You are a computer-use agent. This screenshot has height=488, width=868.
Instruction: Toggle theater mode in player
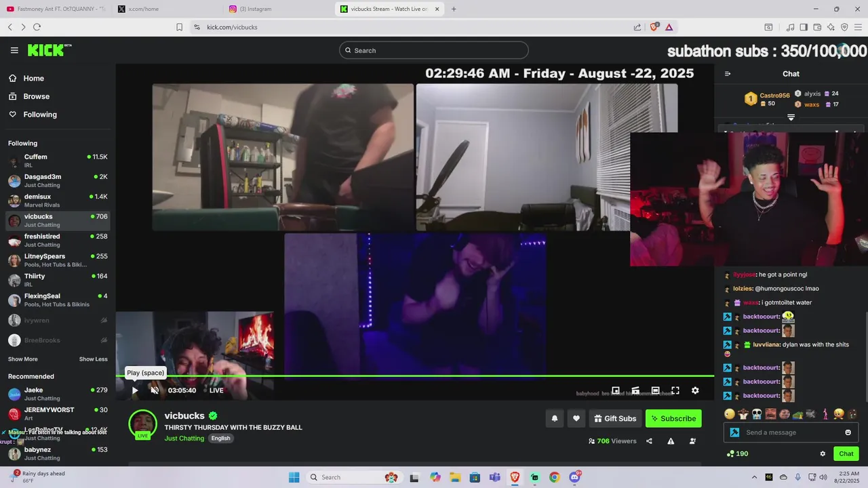pos(655,390)
